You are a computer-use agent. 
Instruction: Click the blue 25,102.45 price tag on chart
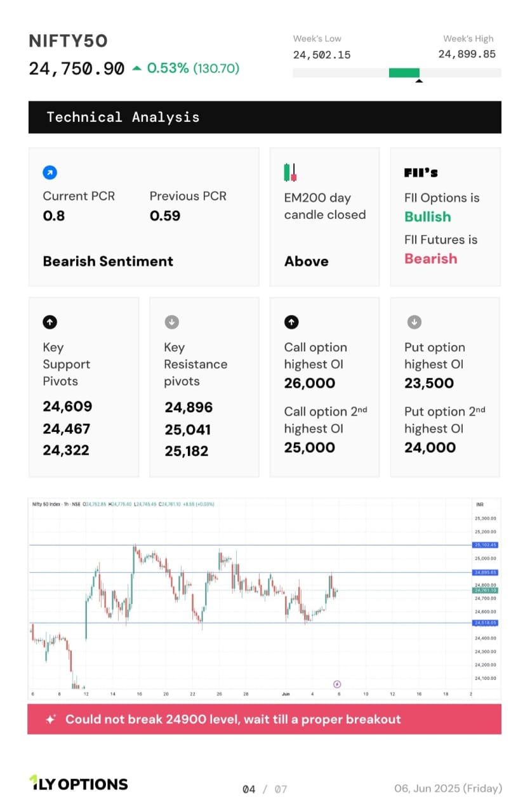pyautogui.click(x=486, y=545)
